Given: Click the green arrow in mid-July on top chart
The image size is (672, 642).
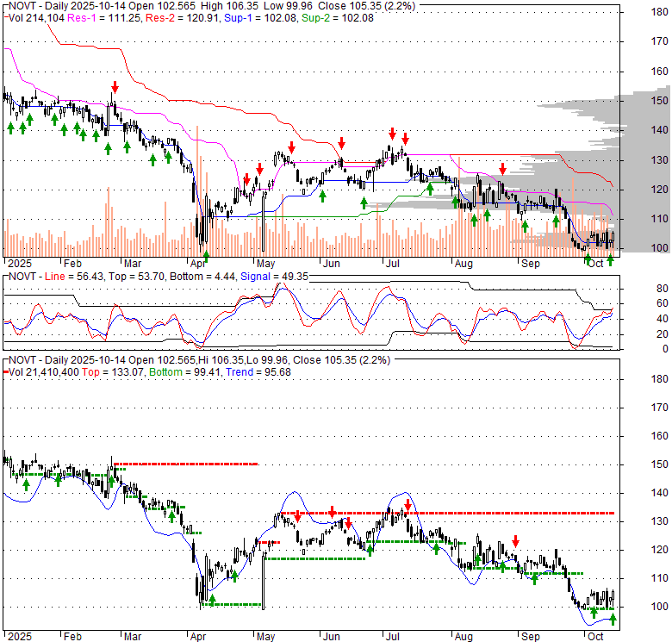Looking at the screenshot, I should coord(430,189).
